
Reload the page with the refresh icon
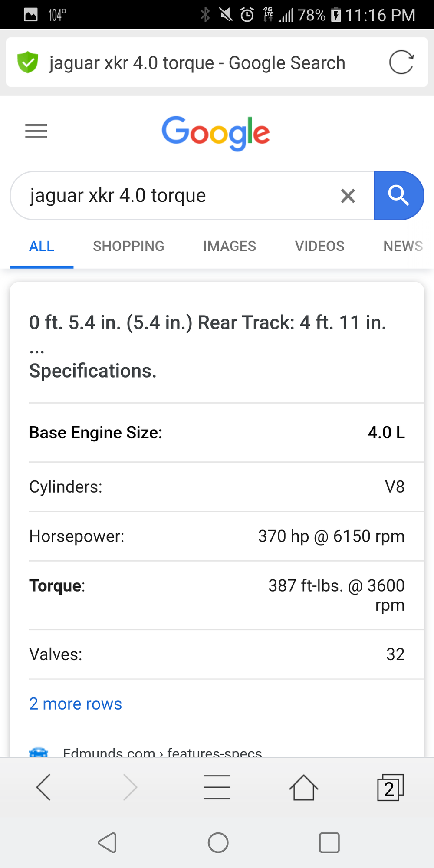point(401,62)
